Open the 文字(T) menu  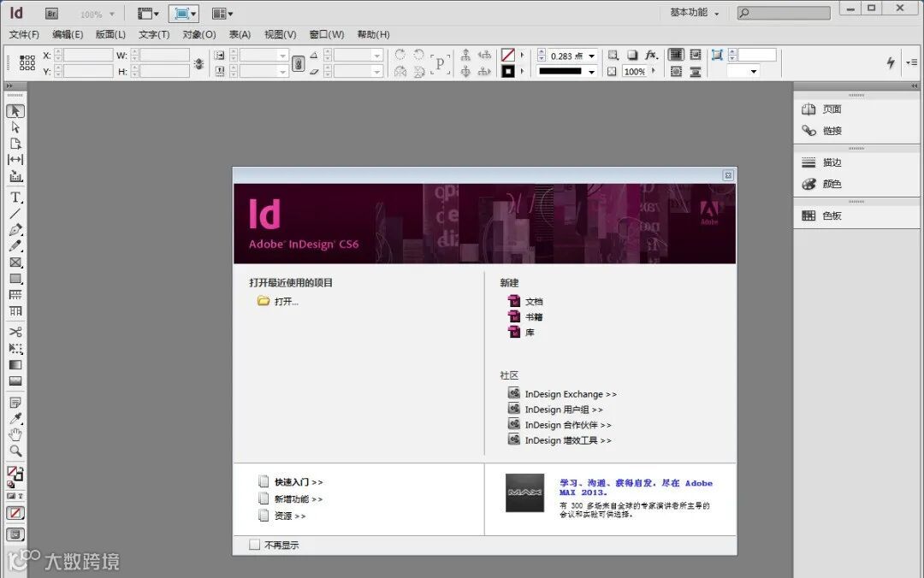point(154,34)
